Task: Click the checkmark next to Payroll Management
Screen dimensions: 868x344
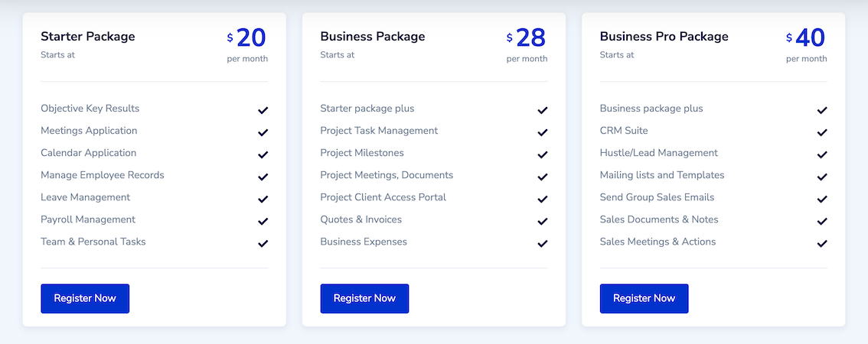Action: click(x=263, y=221)
